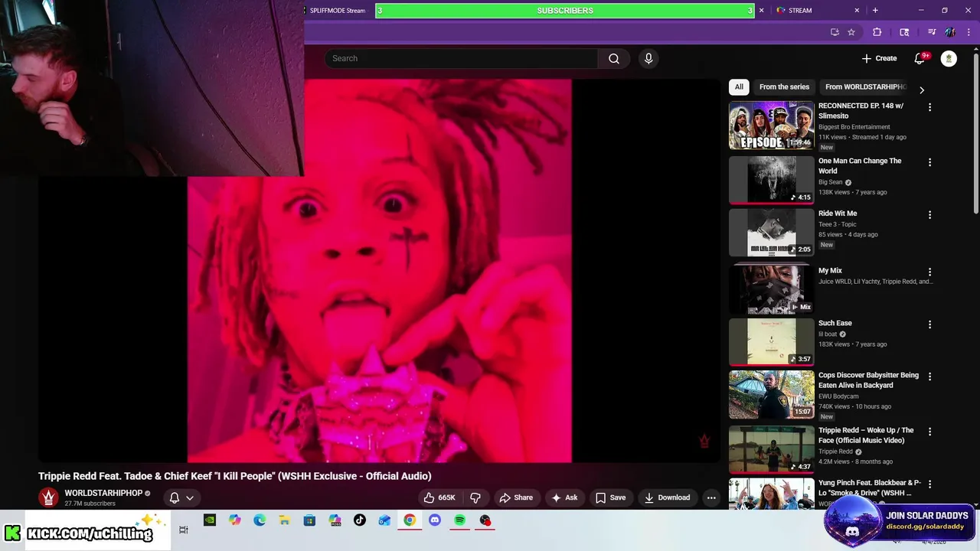This screenshot has height=551, width=980.
Task: Switch to SUBSCRIBERS tab
Action: 565,10
